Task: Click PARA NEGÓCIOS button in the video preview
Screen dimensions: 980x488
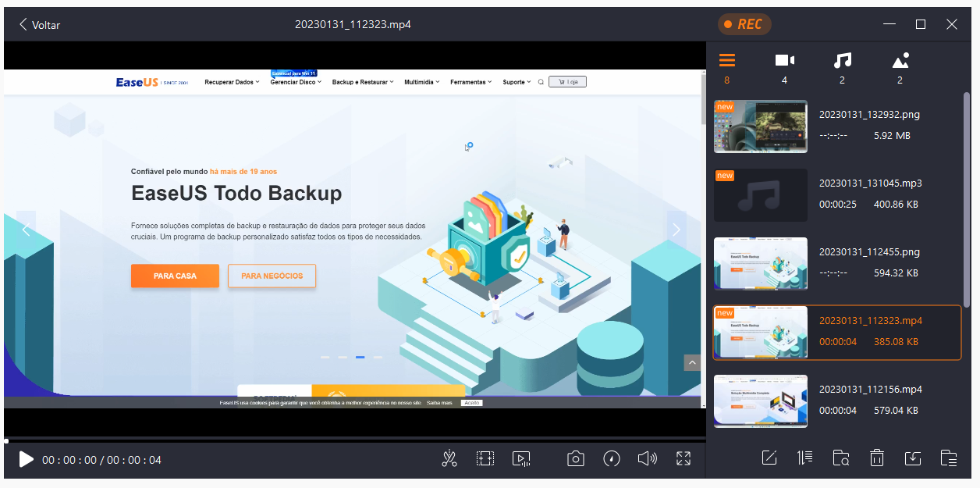Action: click(272, 276)
